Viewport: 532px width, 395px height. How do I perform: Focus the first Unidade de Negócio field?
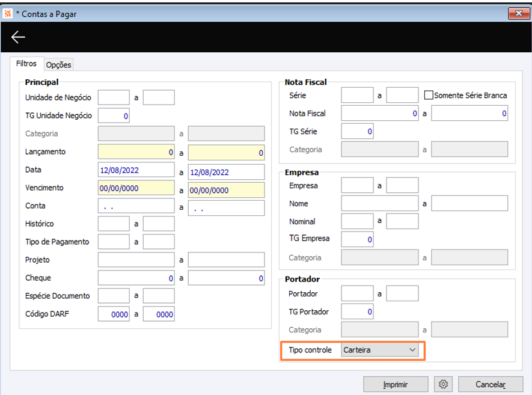click(114, 97)
